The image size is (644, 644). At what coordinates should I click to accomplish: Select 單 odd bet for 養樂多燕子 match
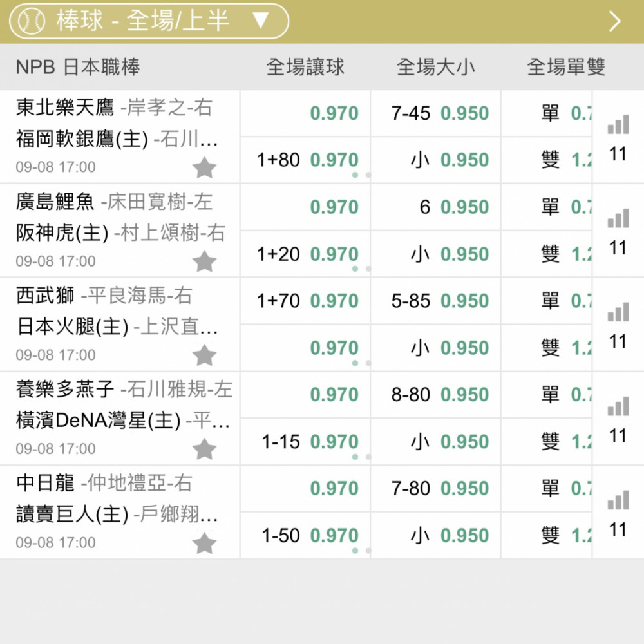[547, 395]
